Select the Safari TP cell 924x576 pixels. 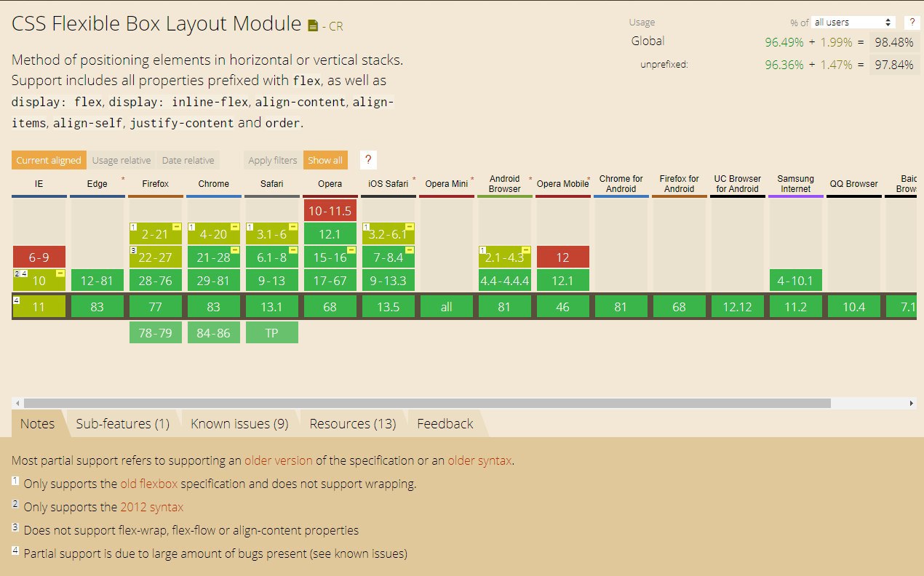pos(271,332)
